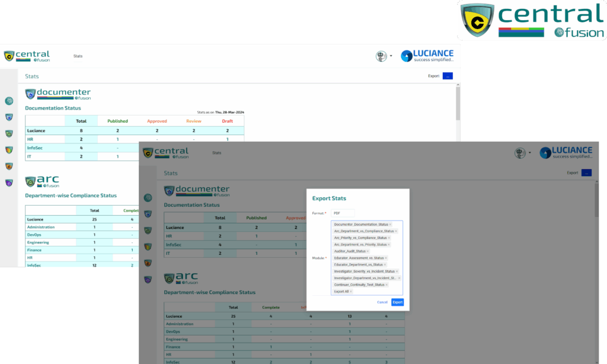Click the blue Export ellipsis button in back window
This screenshot has height=364, width=607.
point(448,76)
